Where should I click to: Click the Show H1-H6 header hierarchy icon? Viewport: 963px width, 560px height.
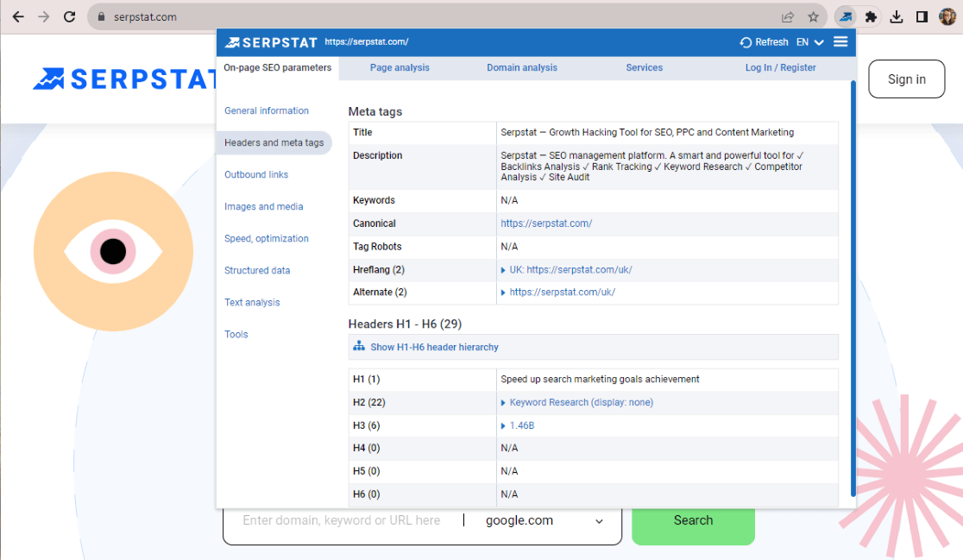point(359,346)
